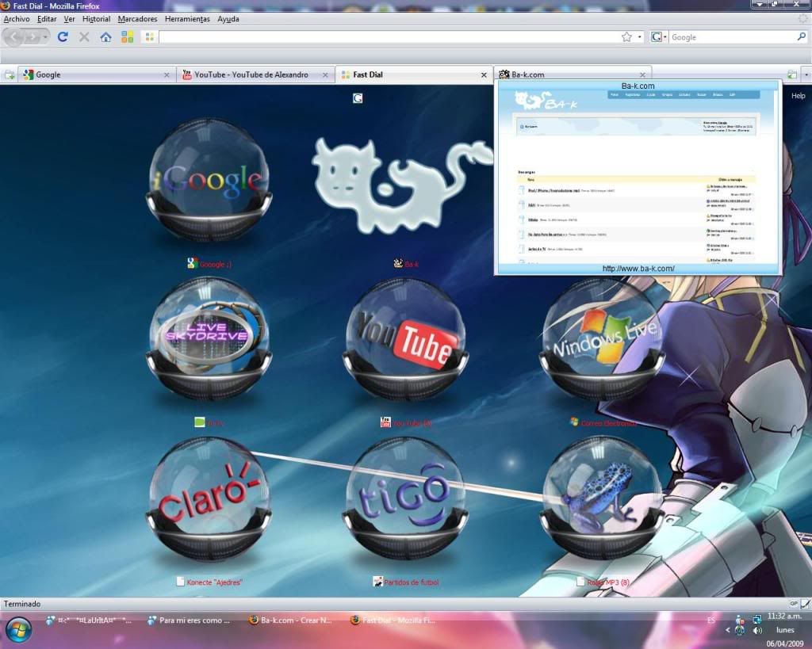This screenshot has width=812, height=649.
Task: Click the 'Gooogle ;)' dial label
Action: coord(215,265)
